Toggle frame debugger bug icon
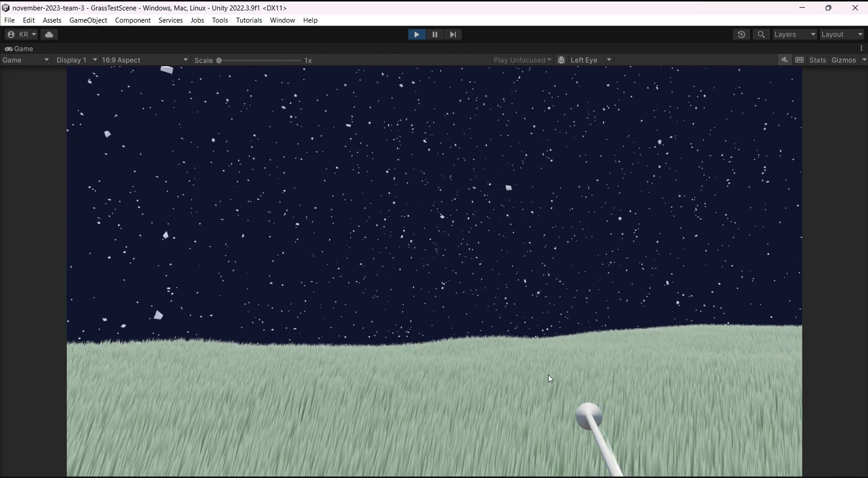This screenshot has height=478, width=868. [561, 60]
